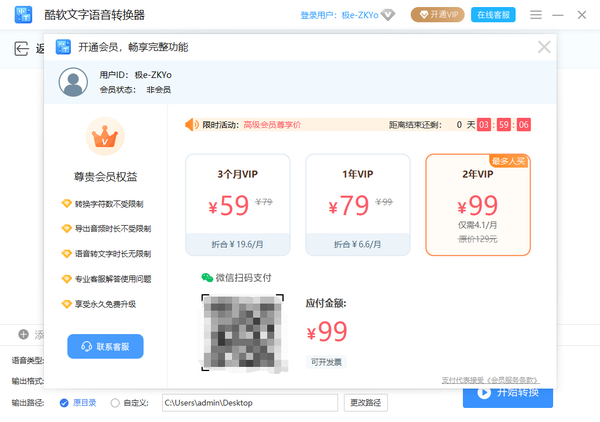
Task: Select the 自定义 output path radio button
Action: coord(115,403)
